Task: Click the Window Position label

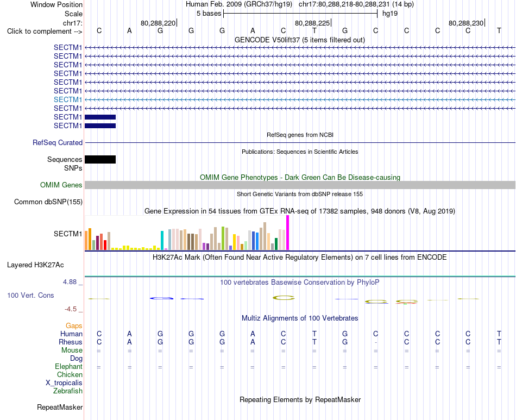Action: tap(56, 4)
